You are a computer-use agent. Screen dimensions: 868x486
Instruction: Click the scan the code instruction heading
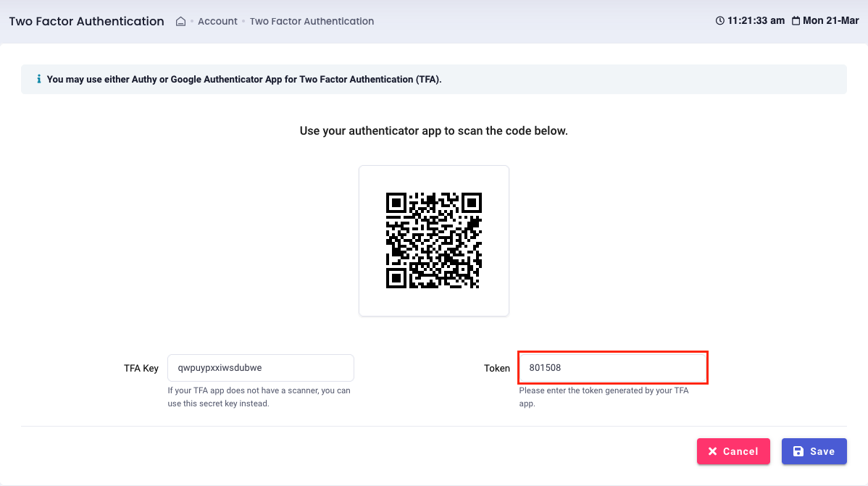(434, 130)
